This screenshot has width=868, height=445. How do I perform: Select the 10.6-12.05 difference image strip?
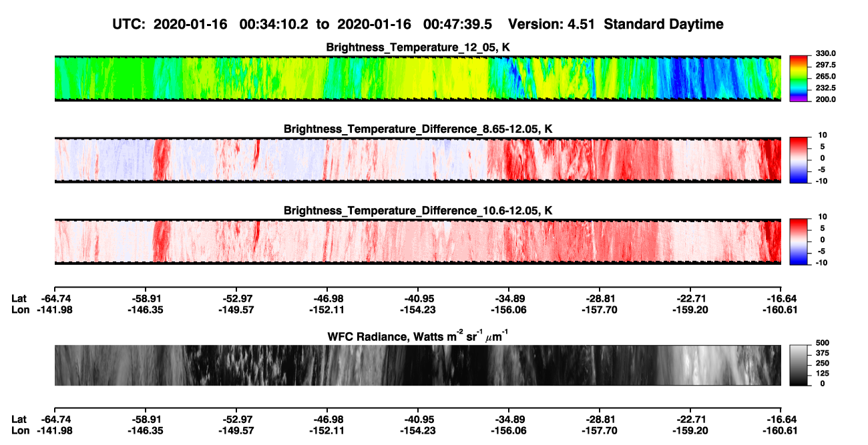coord(417,241)
